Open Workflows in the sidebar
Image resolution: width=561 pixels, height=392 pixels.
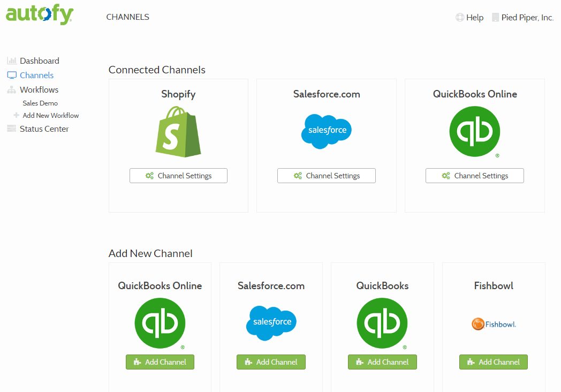[39, 90]
